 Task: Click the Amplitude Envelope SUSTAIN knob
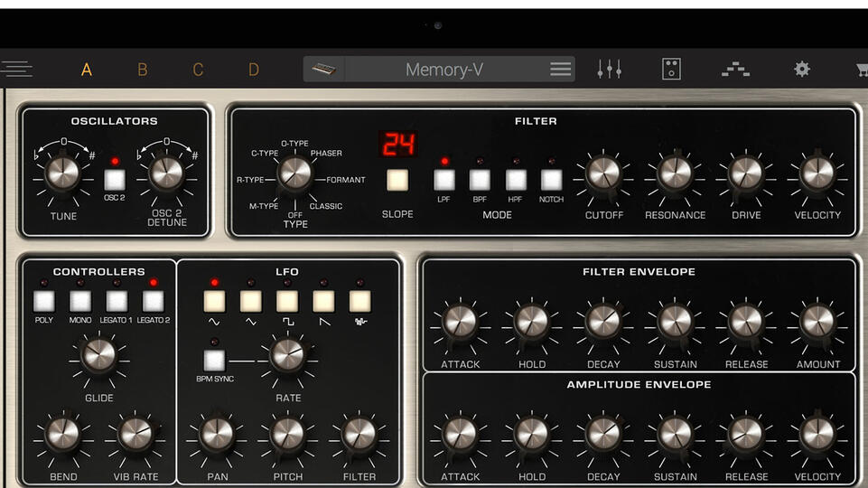[675, 435]
